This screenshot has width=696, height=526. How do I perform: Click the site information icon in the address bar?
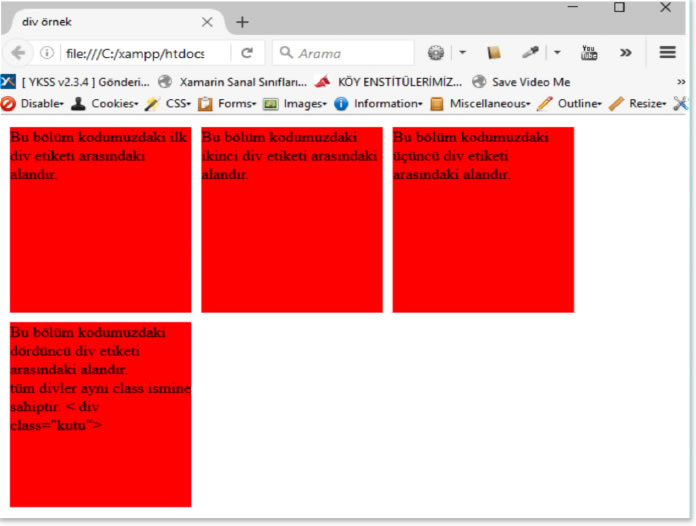pos(47,53)
